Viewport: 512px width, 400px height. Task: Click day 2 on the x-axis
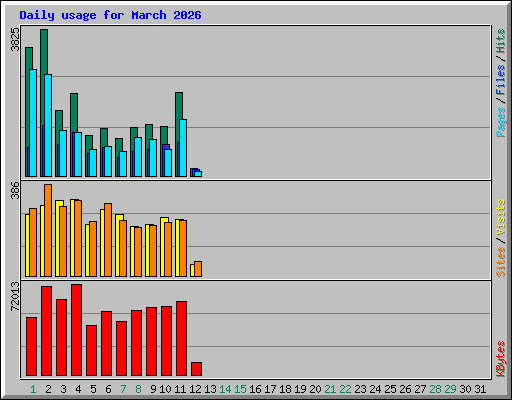click(48, 389)
